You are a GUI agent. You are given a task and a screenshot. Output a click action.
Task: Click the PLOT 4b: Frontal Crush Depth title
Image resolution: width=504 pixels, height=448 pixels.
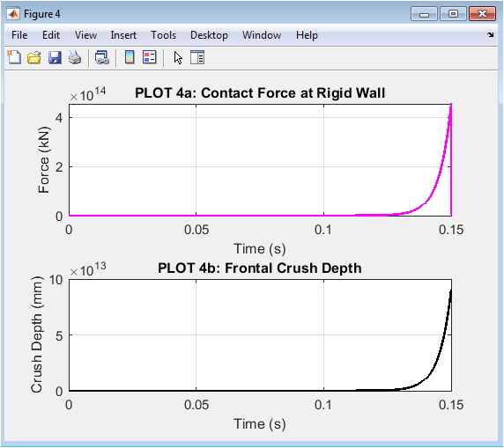[260, 268]
